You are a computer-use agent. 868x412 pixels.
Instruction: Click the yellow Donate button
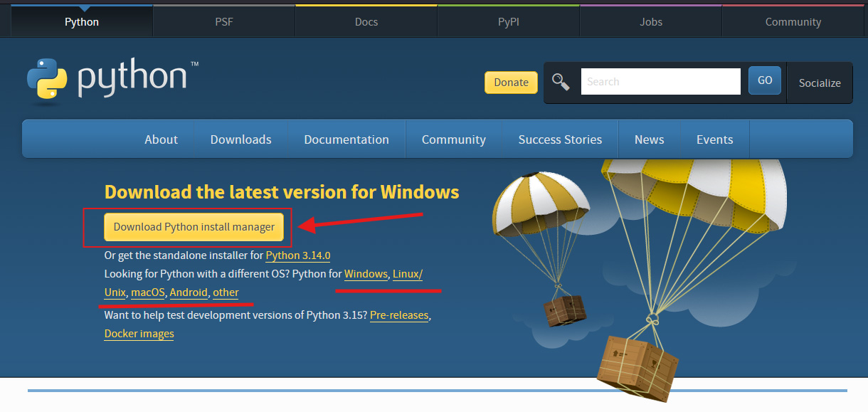tap(511, 82)
